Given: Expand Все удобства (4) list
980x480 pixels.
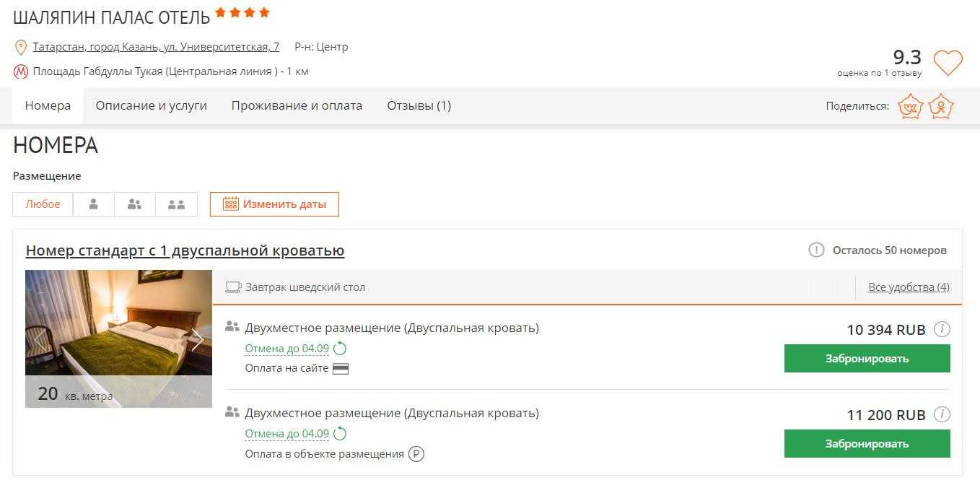Looking at the screenshot, I should [909, 287].
